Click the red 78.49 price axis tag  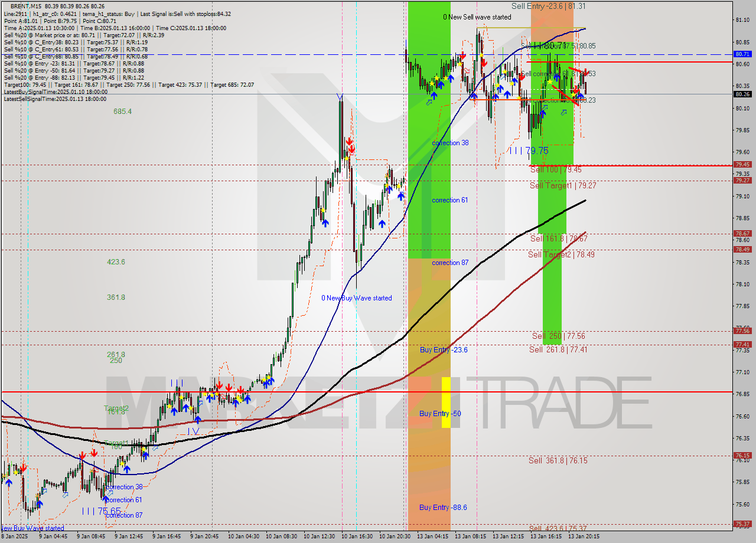click(742, 250)
